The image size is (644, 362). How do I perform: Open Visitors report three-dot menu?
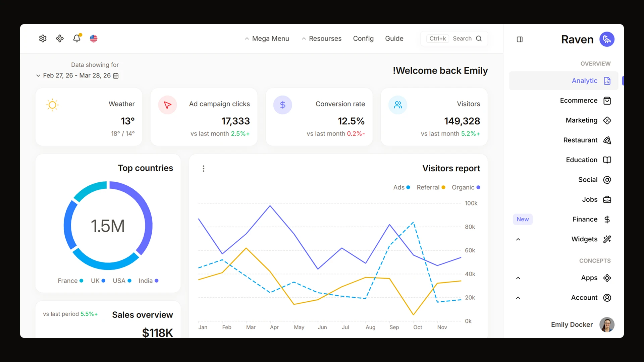click(x=203, y=169)
